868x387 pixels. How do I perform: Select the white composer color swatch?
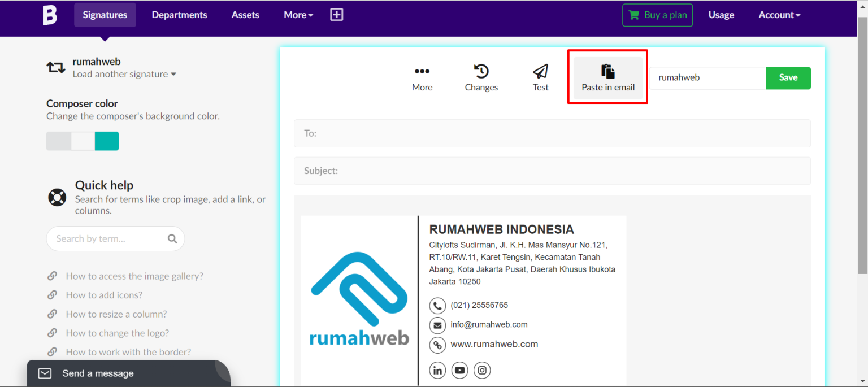pos(83,141)
